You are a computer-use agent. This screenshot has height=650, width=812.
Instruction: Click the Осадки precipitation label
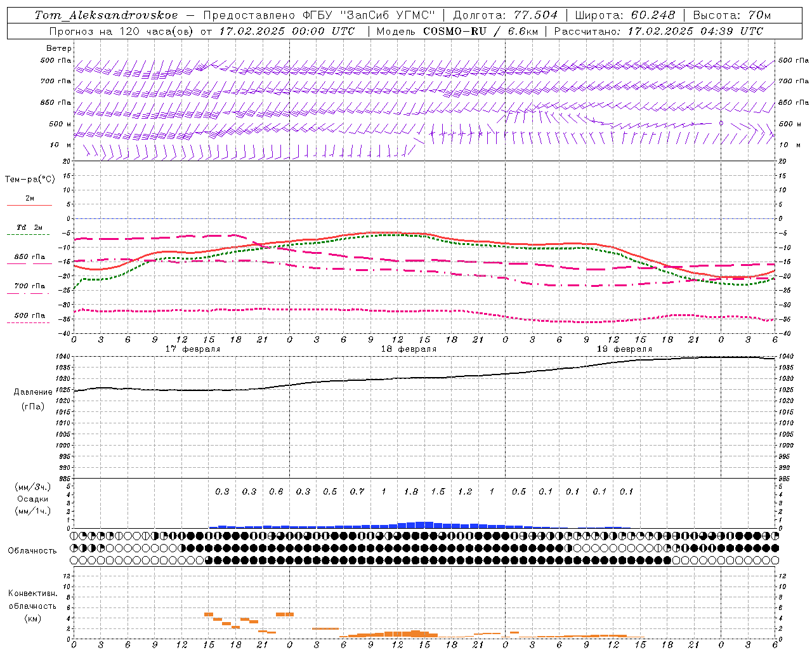[x=33, y=499]
